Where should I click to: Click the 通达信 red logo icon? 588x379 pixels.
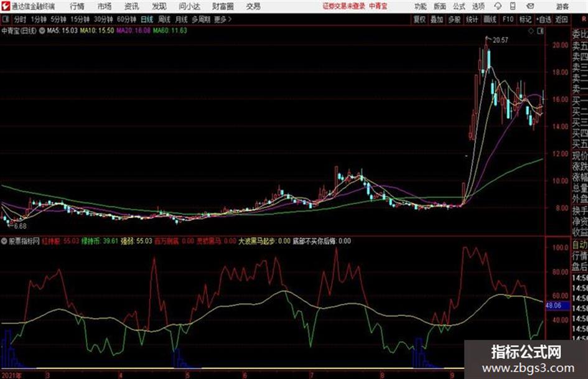5,6
